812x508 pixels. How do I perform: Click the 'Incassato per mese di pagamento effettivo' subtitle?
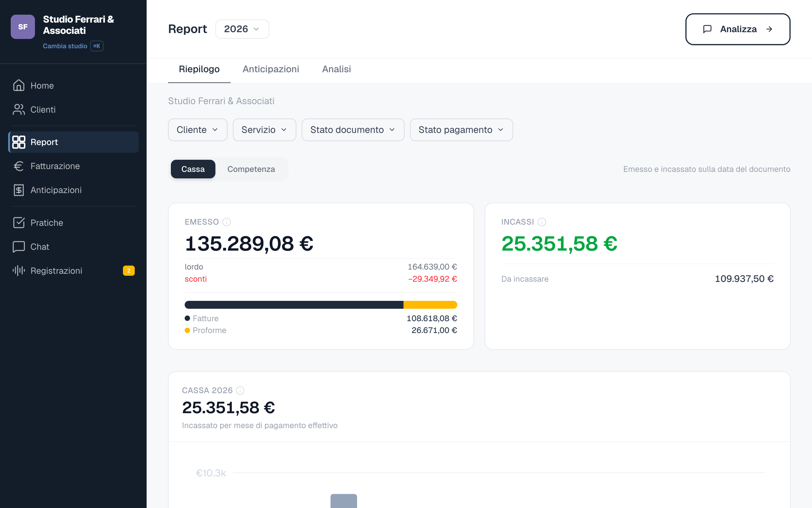click(260, 425)
